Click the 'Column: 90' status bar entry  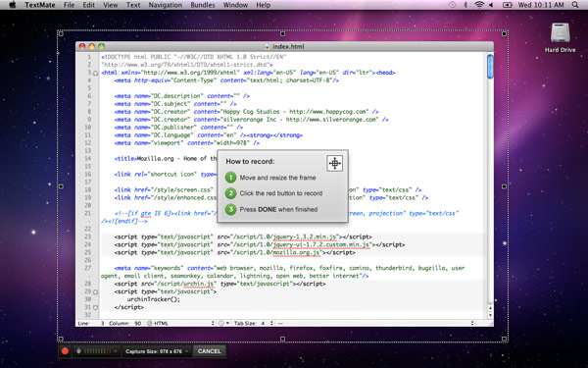coord(124,323)
